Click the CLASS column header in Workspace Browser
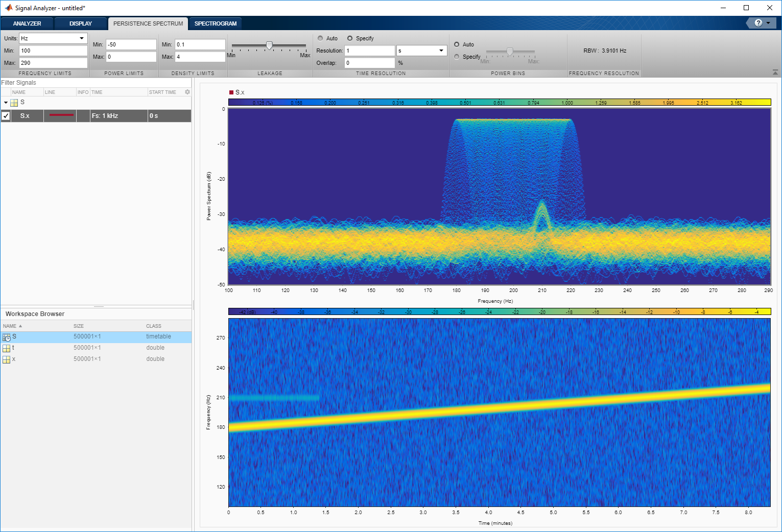Screen dimensions: 782x532 (154, 326)
